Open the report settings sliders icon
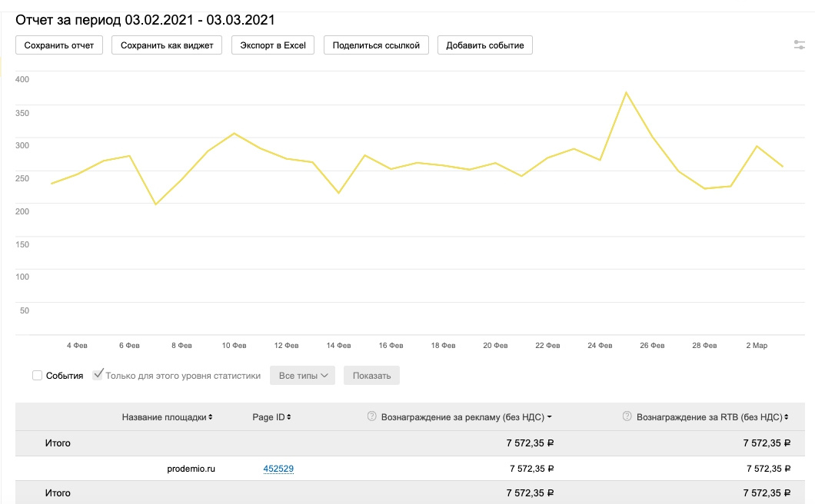Screen dimensions: 815x504 [x=800, y=45]
